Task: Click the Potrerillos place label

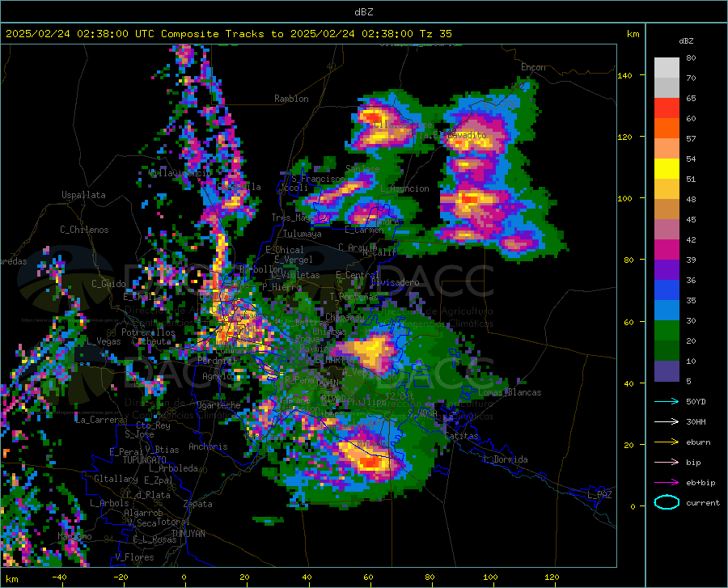Action: click(x=148, y=332)
